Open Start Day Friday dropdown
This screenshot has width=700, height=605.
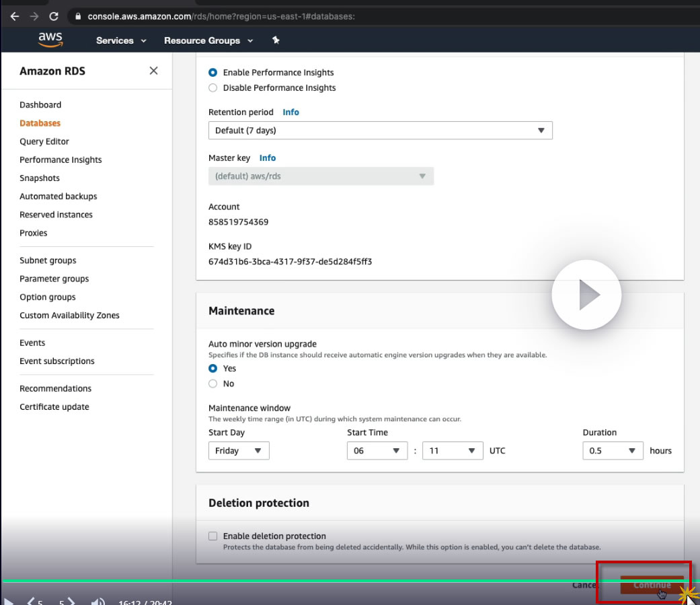pyautogui.click(x=239, y=450)
